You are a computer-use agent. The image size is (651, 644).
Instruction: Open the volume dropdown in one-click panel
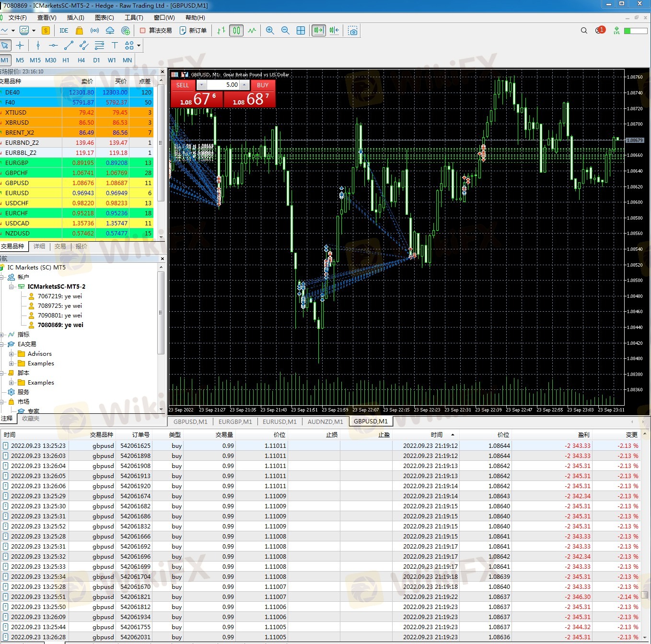pyautogui.click(x=202, y=85)
